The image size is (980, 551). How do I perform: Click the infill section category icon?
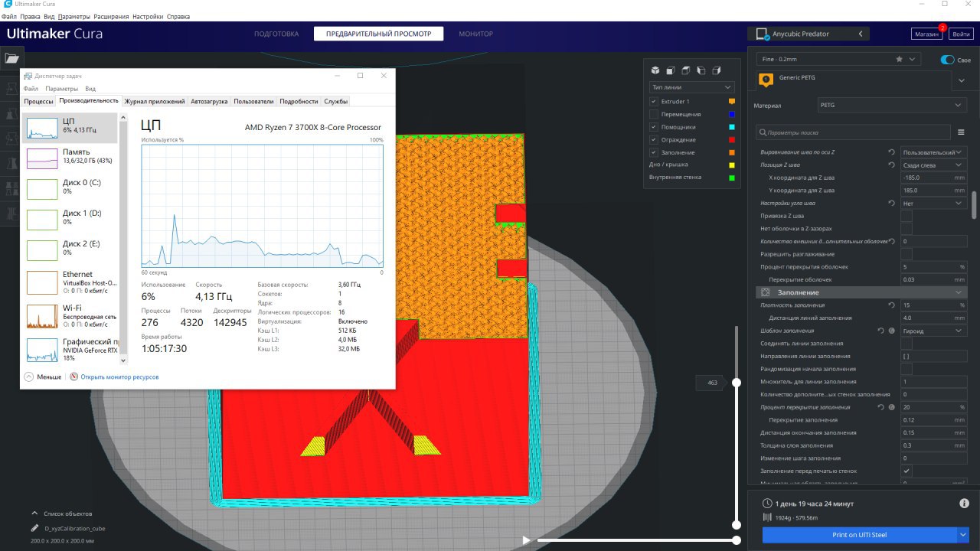point(765,292)
